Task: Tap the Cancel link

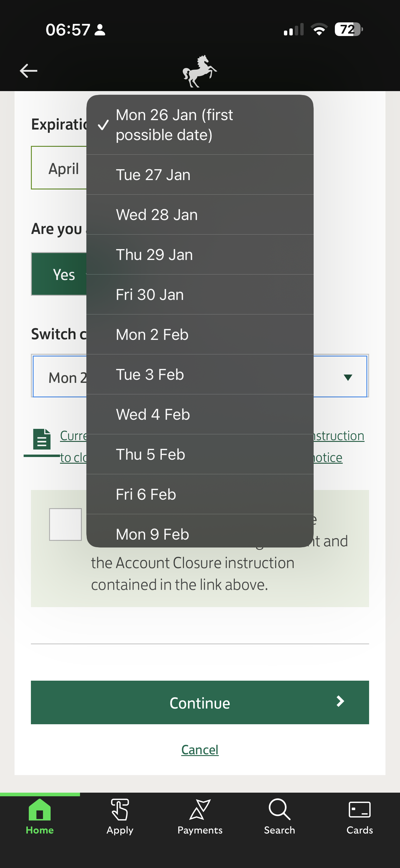Action: (x=200, y=750)
